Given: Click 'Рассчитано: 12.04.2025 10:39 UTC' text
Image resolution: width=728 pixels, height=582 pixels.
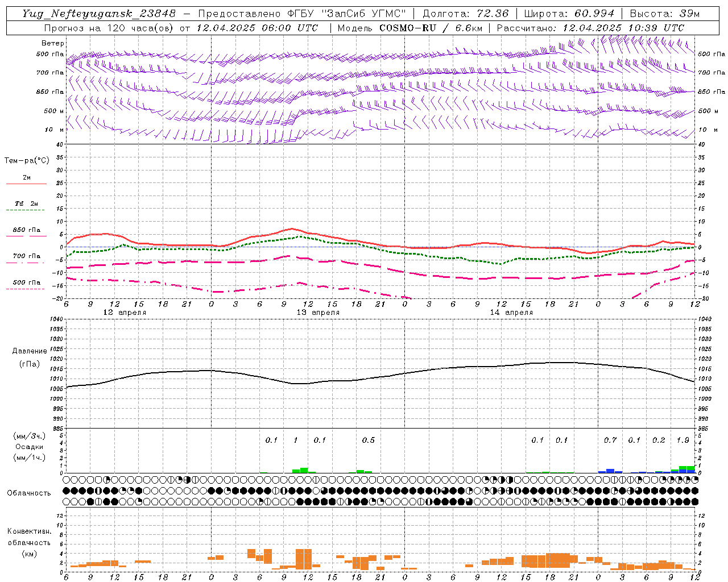Looking at the screenshot, I should tap(590, 28).
